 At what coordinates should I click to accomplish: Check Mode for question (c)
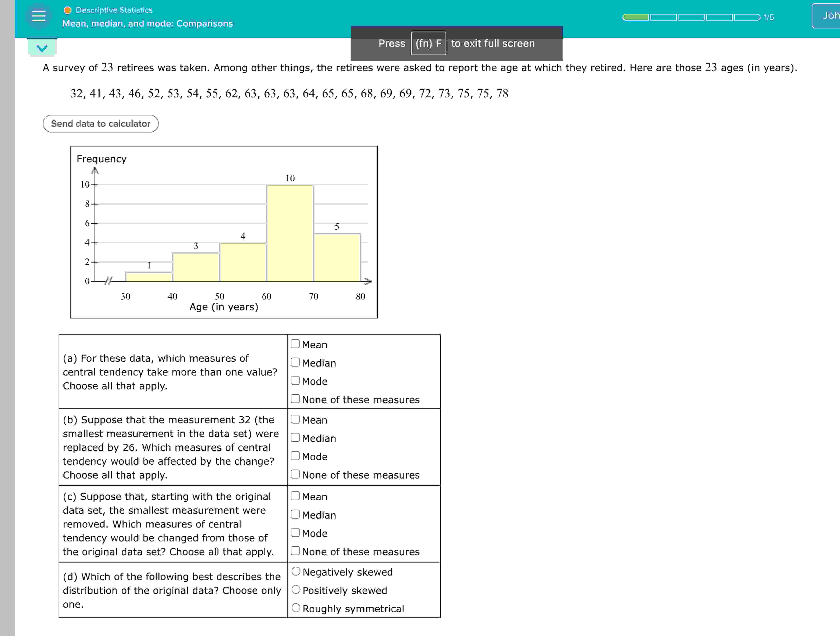tap(295, 533)
